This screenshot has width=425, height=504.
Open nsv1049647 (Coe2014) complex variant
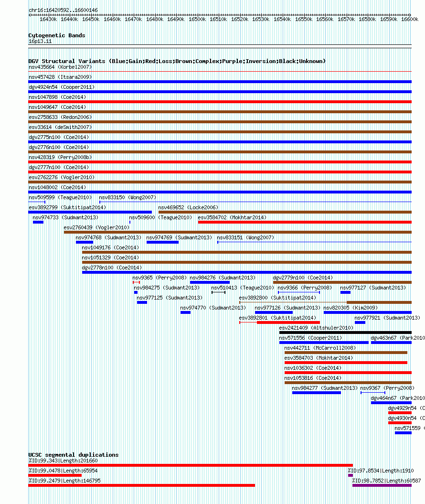[x=57, y=107]
